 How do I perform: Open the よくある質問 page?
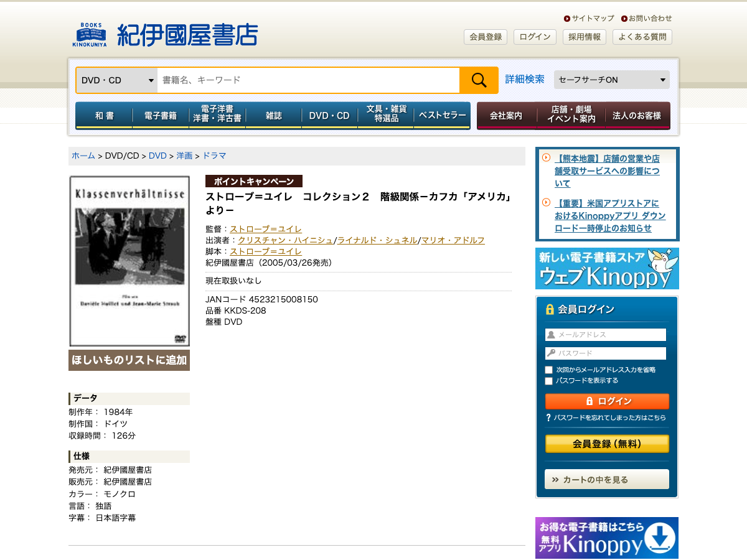tap(642, 37)
